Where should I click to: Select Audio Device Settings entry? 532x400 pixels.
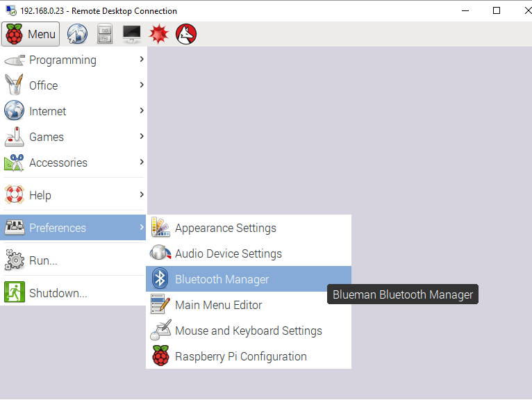point(228,253)
